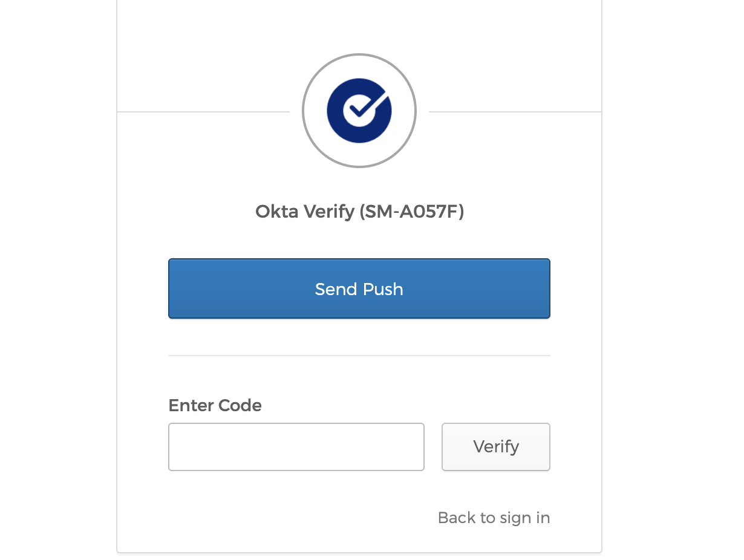744x560 pixels.
Task: Submit the entered code with Verify
Action: (x=495, y=447)
